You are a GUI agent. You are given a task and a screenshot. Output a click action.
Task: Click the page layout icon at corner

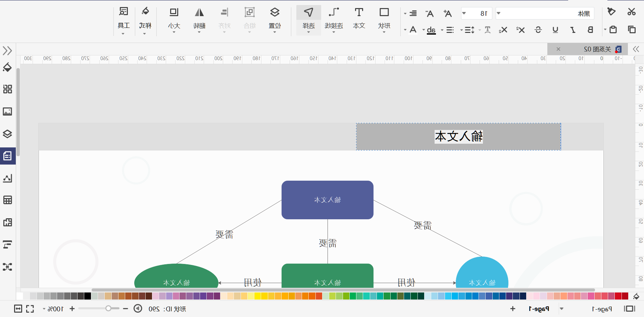pyautogui.click(x=630, y=309)
